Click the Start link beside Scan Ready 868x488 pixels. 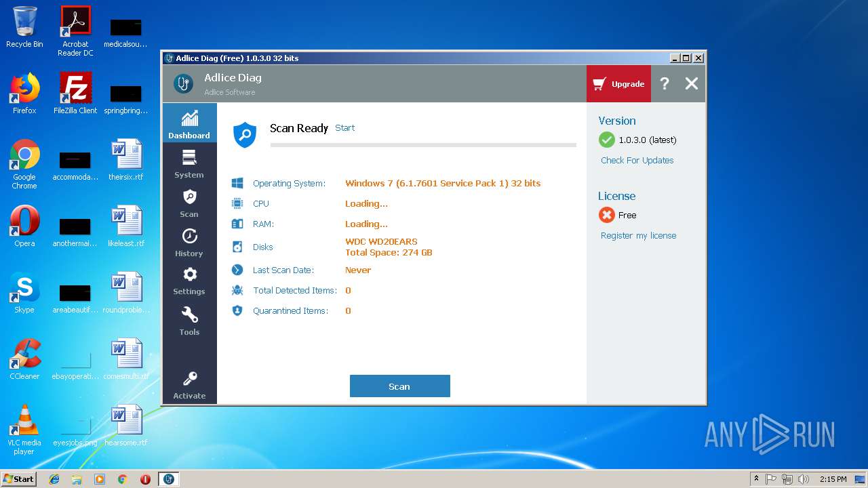344,127
